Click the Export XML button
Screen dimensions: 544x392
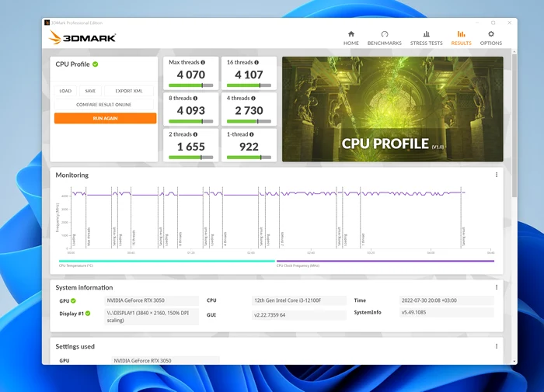pos(129,91)
